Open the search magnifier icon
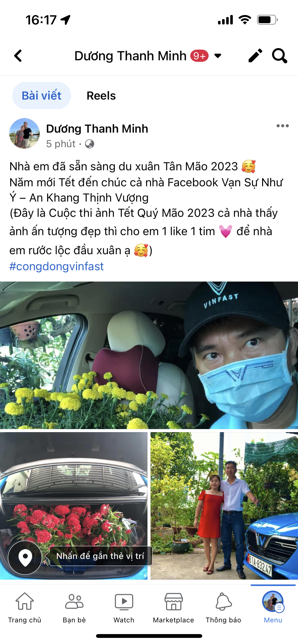Screen dimensions: 298x644 [279, 55]
